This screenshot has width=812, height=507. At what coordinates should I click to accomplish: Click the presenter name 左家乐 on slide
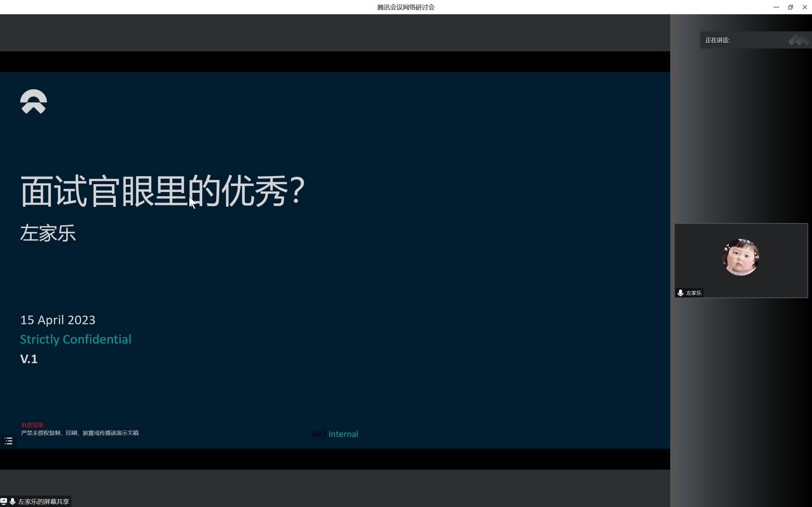pyautogui.click(x=48, y=233)
